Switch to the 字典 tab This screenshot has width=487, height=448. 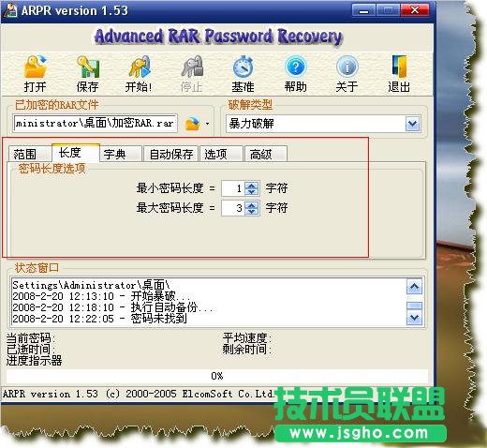[x=120, y=154]
